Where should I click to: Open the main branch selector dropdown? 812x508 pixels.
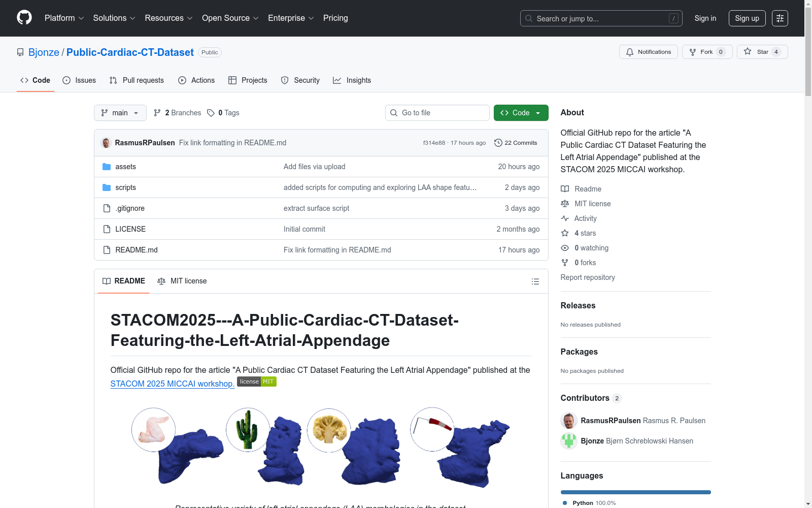click(x=120, y=113)
